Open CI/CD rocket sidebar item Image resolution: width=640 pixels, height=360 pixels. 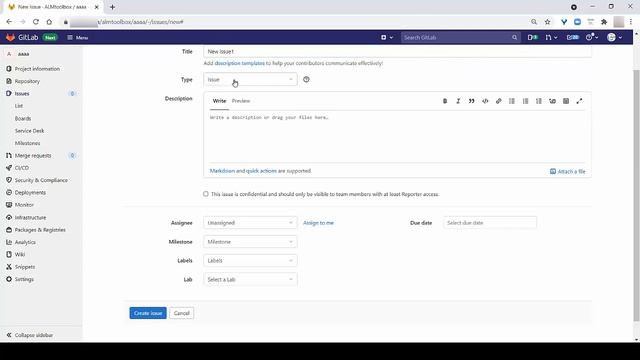[x=21, y=168]
